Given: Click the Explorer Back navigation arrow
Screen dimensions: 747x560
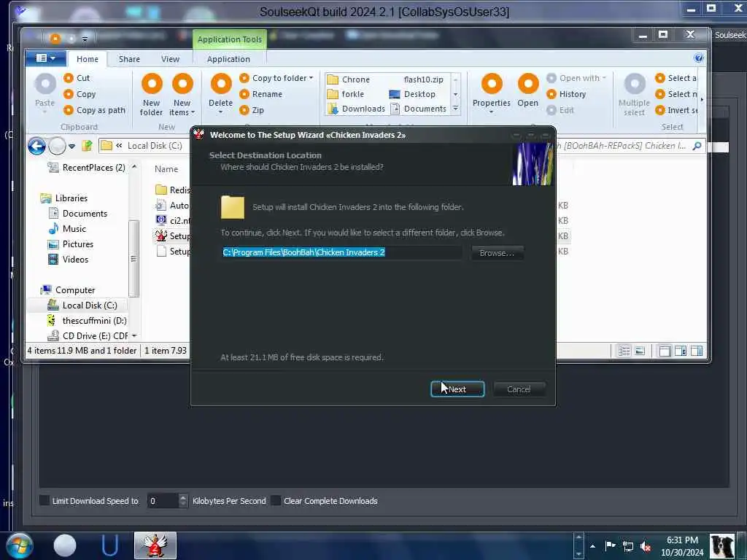Looking at the screenshot, I should (36, 146).
